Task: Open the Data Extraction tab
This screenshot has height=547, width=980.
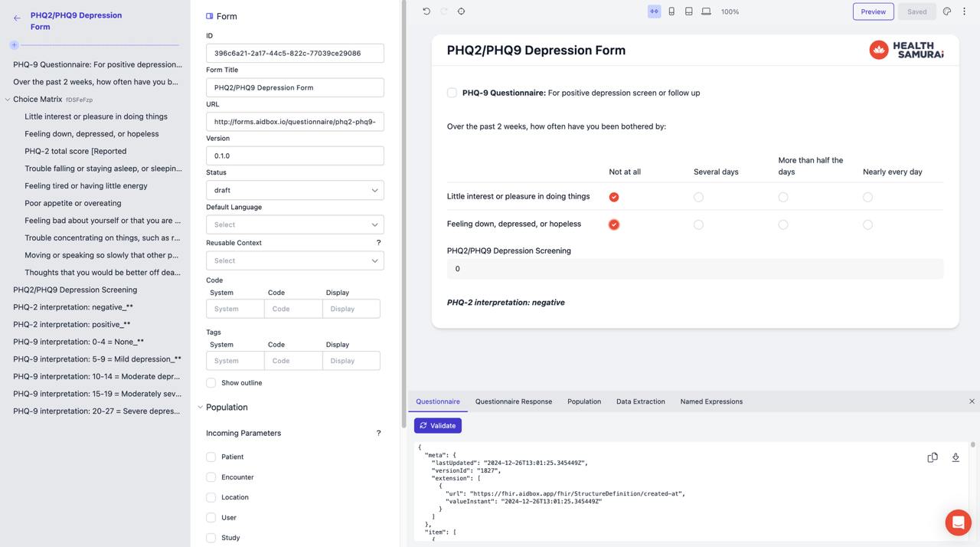Action: pyautogui.click(x=640, y=401)
